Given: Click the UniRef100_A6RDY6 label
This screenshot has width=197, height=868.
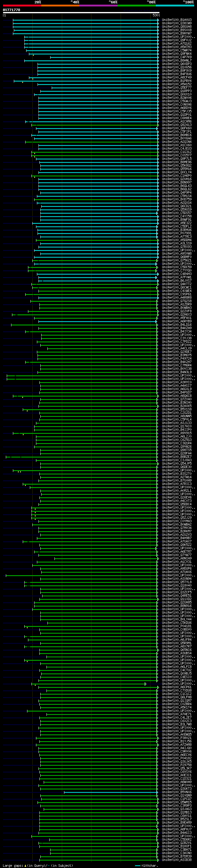Looking at the screenshot, I should point(177,108).
